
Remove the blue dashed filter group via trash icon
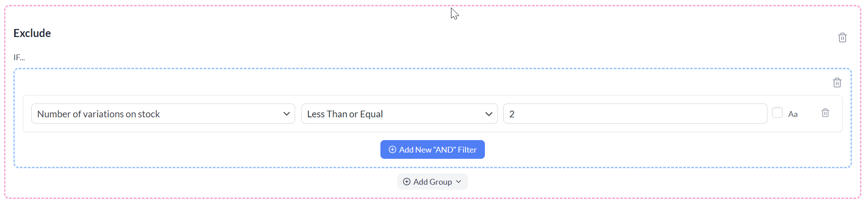click(837, 83)
